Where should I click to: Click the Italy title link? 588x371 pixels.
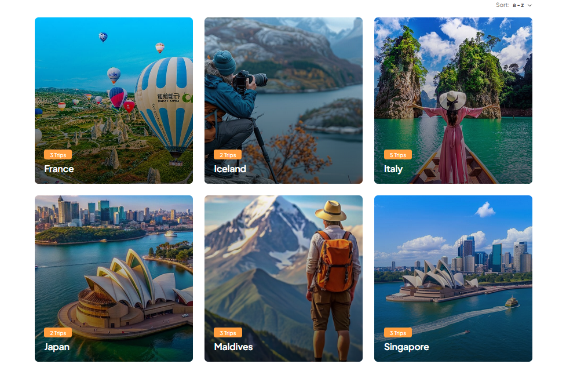tap(393, 169)
